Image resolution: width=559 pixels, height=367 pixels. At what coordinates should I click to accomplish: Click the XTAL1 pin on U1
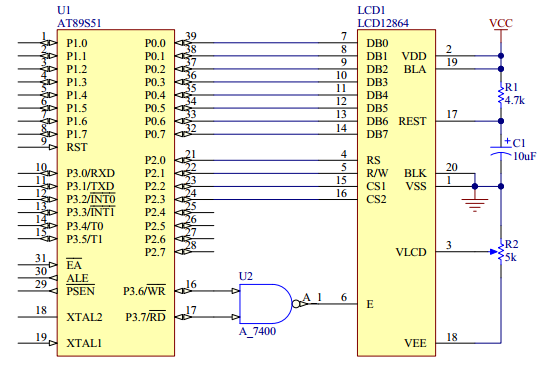(x=84, y=343)
